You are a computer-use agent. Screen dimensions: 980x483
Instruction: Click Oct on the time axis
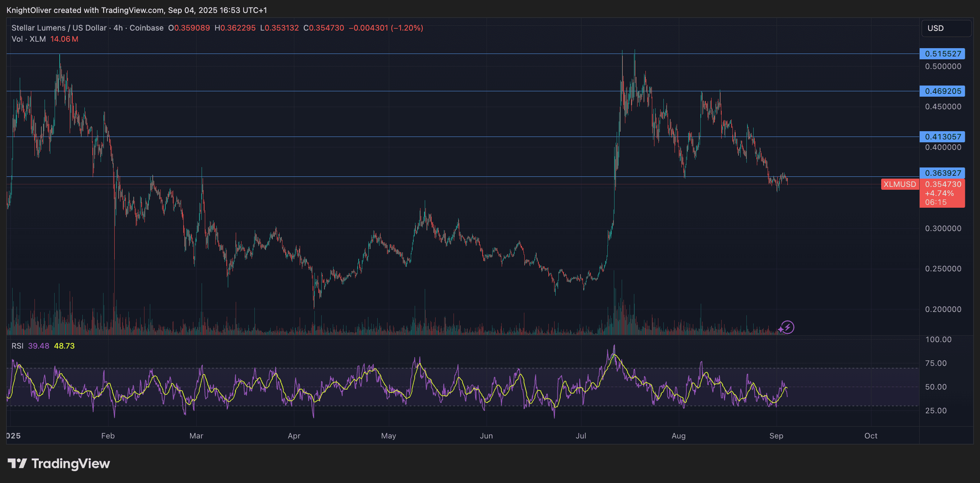click(x=871, y=436)
